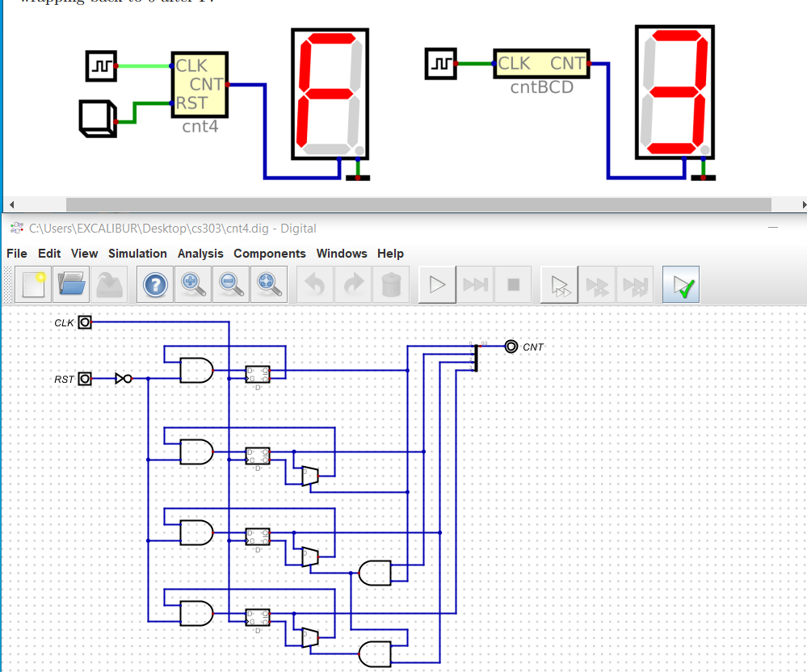Toggle the RST input on the canvas
The image size is (807, 672).
(86, 378)
